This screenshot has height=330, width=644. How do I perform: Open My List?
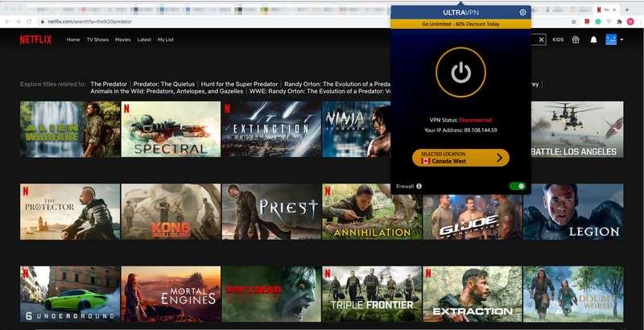[x=166, y=39]
